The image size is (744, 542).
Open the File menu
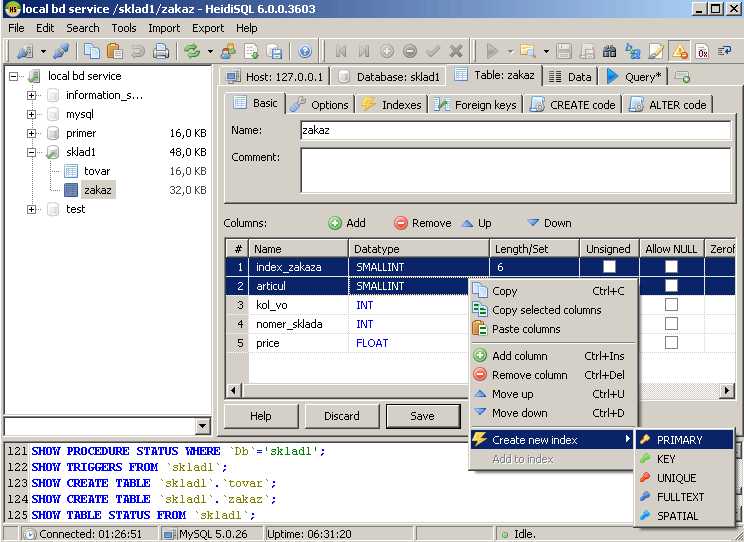[x=16, y=28]
